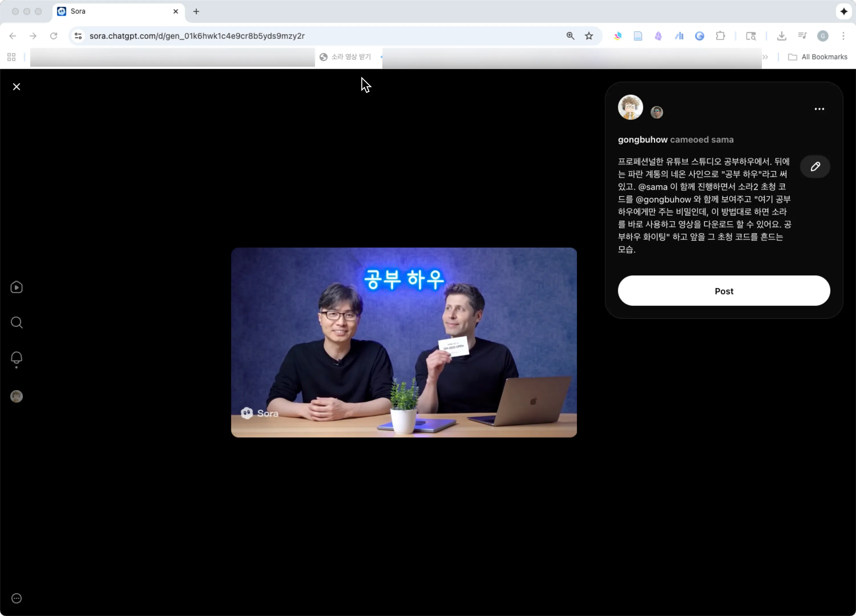Edit the prompt with the pencil icon
This screenshot has height=616, width=856.
[815, 166]
